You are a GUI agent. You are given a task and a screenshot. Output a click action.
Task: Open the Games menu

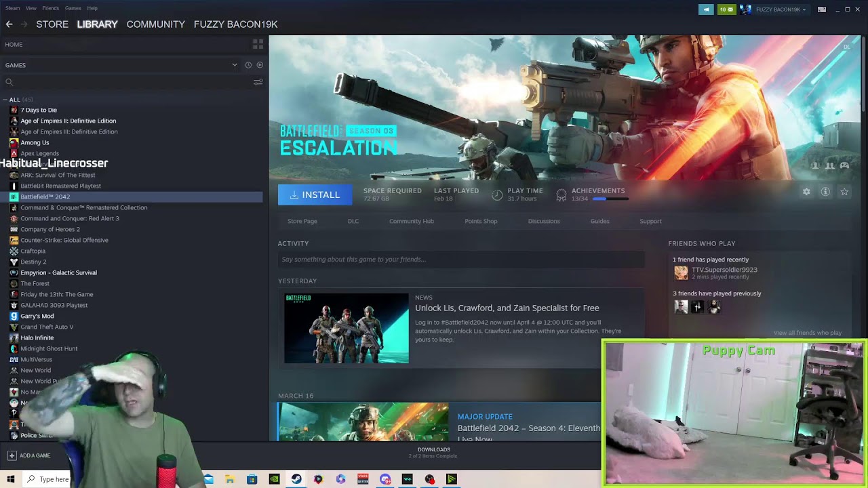73,8
